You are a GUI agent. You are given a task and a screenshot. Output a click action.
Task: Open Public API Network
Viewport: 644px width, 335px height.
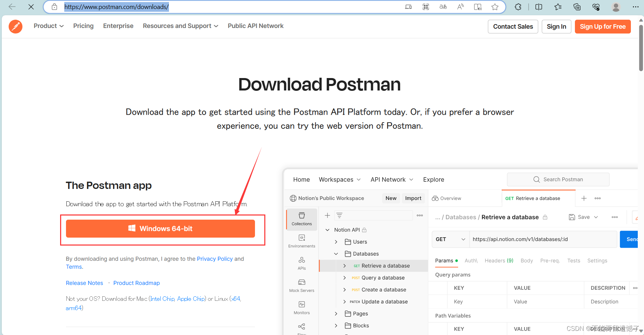point(256,26)
